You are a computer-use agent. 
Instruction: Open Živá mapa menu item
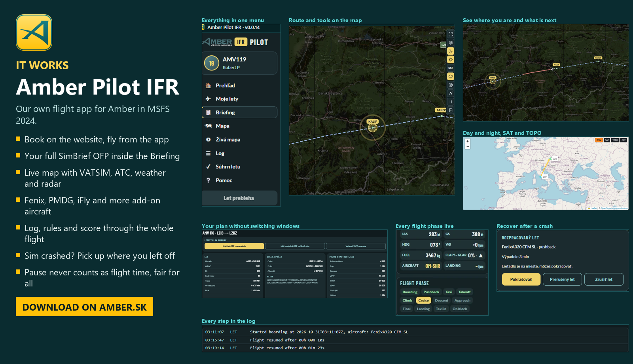click(240, 140)
